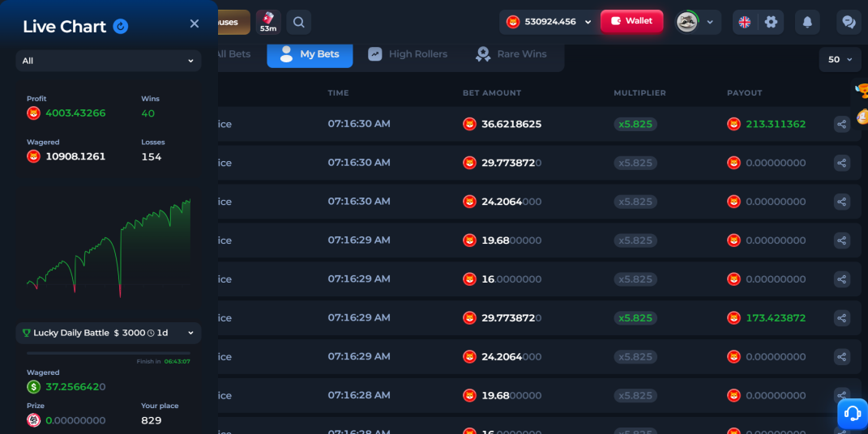Image resolution: width=868 pixels, height=434 pixels.
Task: Click the BET AMOUNT column header
Action: point(492,93)
